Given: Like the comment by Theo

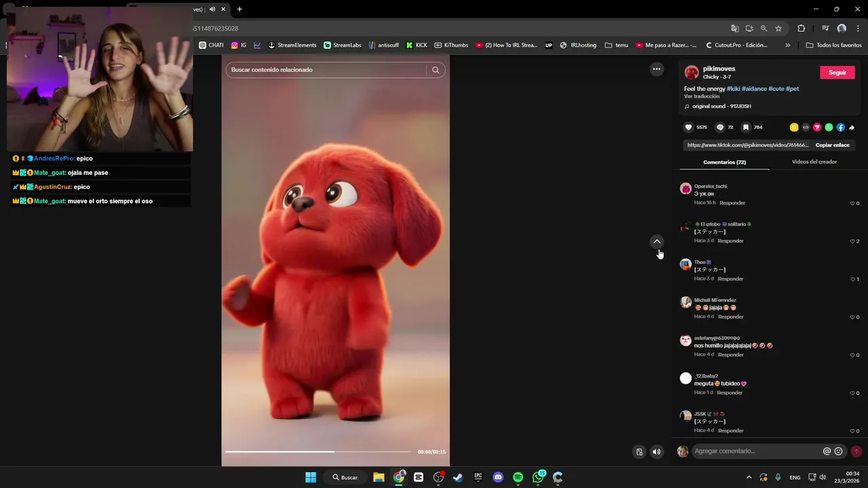Looking at the screenshot, I should point(852,279).
